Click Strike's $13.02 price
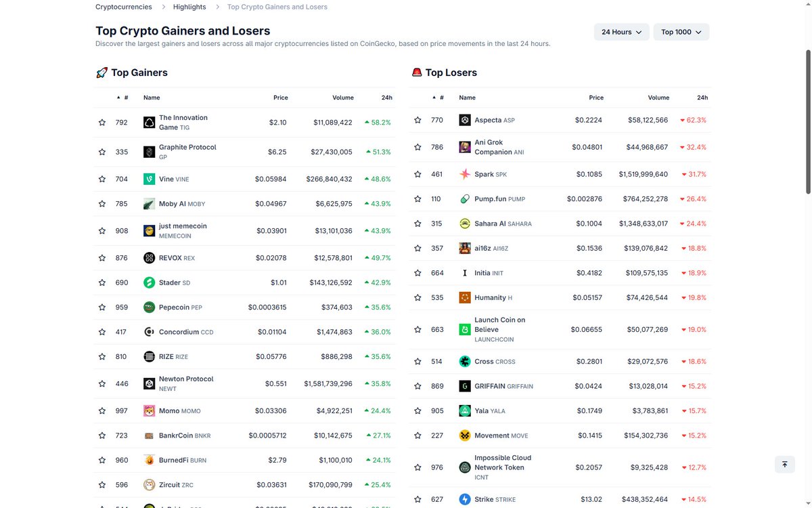Viewport: 812px width, 508px height. point(591,499)
